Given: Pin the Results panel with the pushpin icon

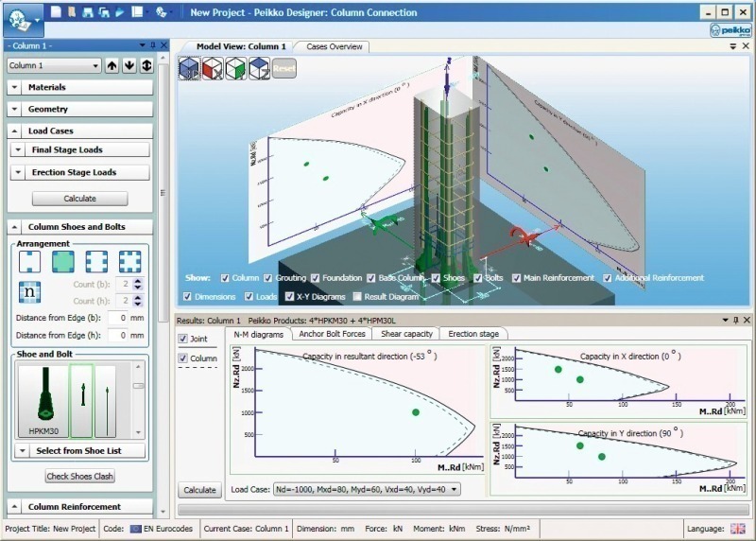Looking at the screenshot, I should click(736, 320).
